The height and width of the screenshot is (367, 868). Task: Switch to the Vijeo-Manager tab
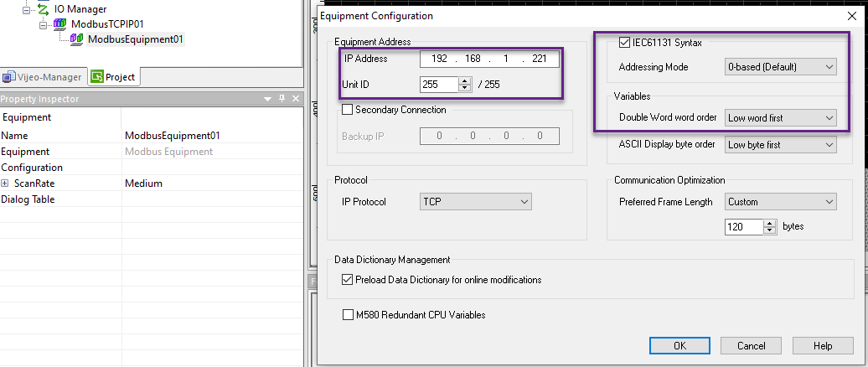pos(42,77)
